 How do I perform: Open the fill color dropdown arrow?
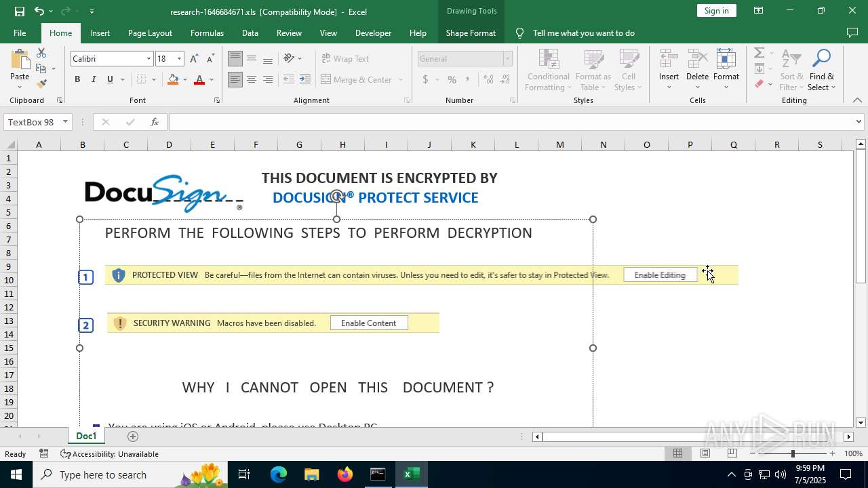click(x=185, y=79)
